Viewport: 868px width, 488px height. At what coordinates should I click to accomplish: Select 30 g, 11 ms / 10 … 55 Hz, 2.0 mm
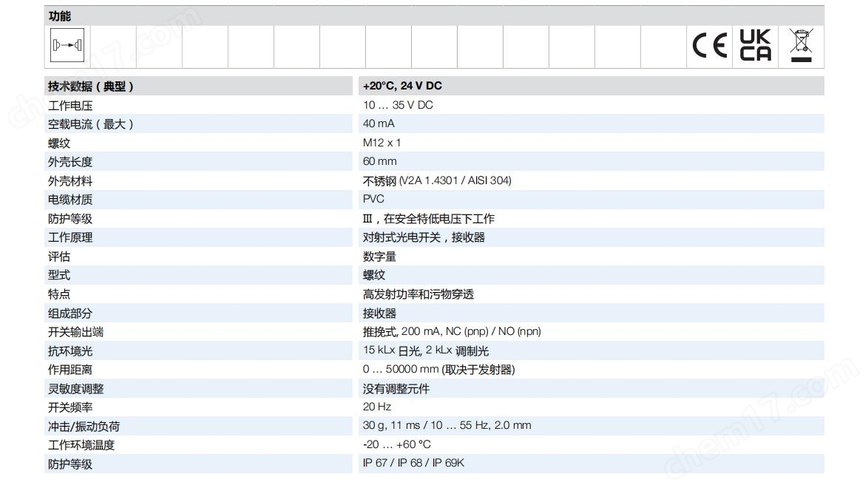(447, 425)
